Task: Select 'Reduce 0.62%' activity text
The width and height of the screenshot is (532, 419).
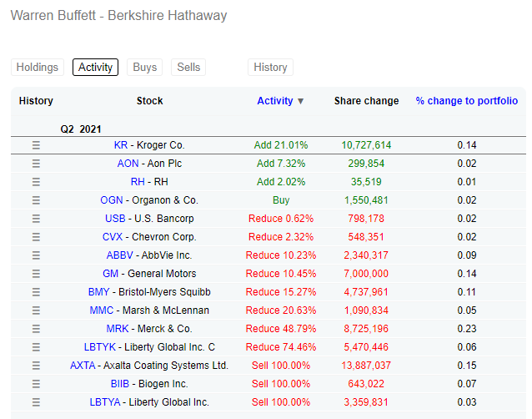Action: [x=281, y=219]
